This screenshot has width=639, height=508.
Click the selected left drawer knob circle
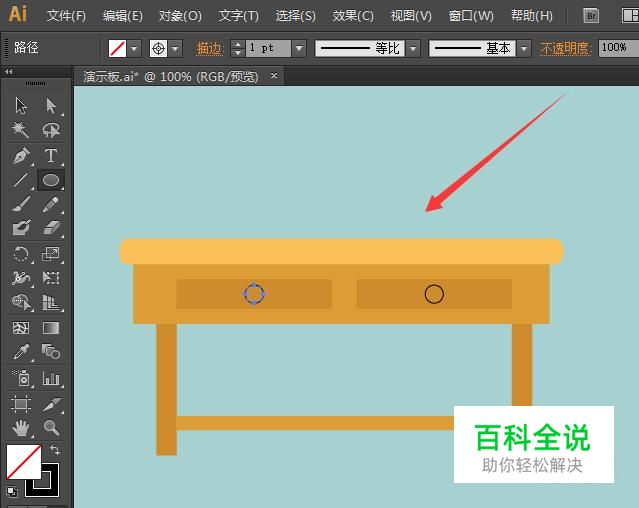pos(254,294)
